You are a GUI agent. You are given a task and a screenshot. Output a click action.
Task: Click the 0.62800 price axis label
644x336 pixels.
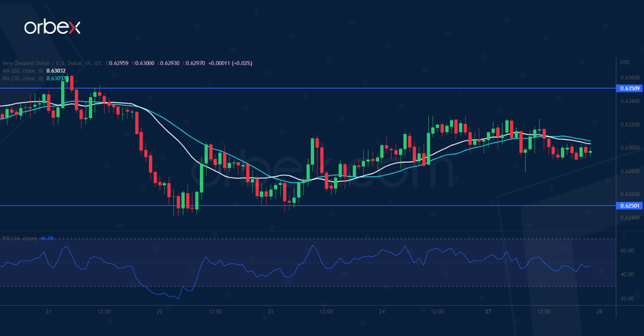[x=629, y=171]
